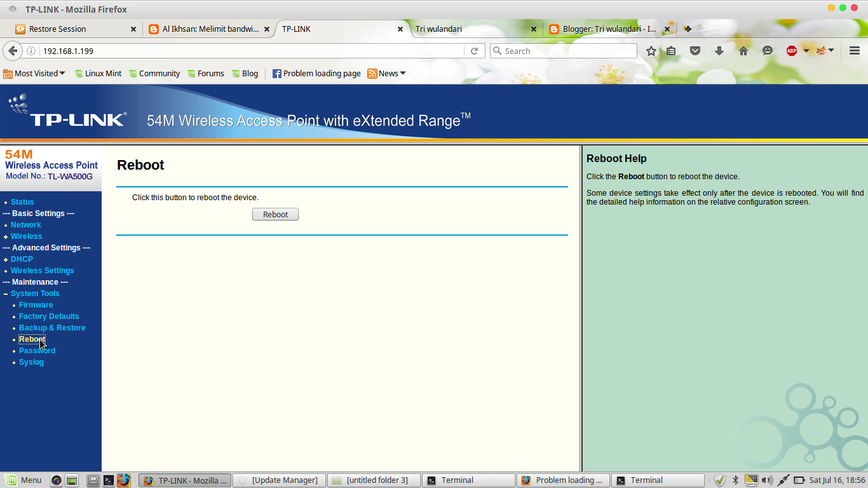The height and width of the screenshot is (488, 868).
Task: Click the fox extension icon
Action: 821,50
